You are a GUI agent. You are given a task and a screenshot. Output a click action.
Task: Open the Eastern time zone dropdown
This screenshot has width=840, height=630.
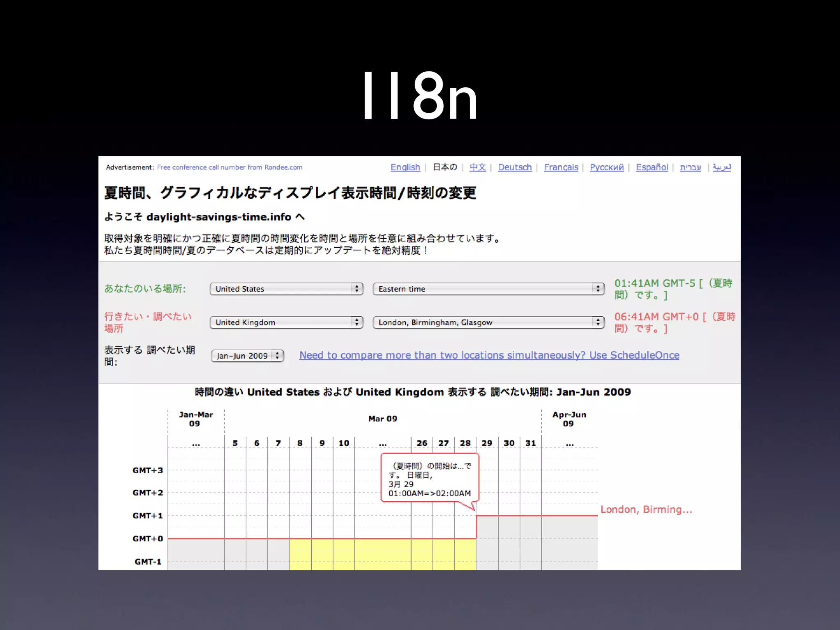pos(488,289)
